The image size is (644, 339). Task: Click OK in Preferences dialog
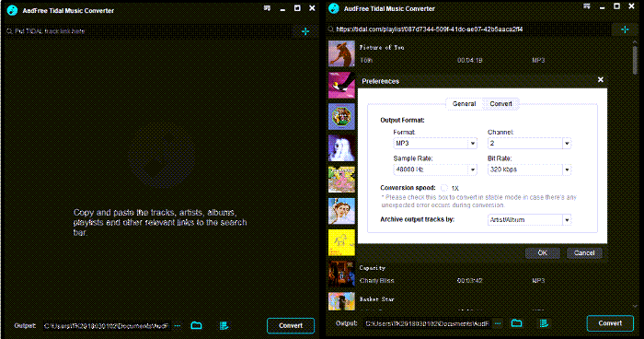tap(543, 253)
